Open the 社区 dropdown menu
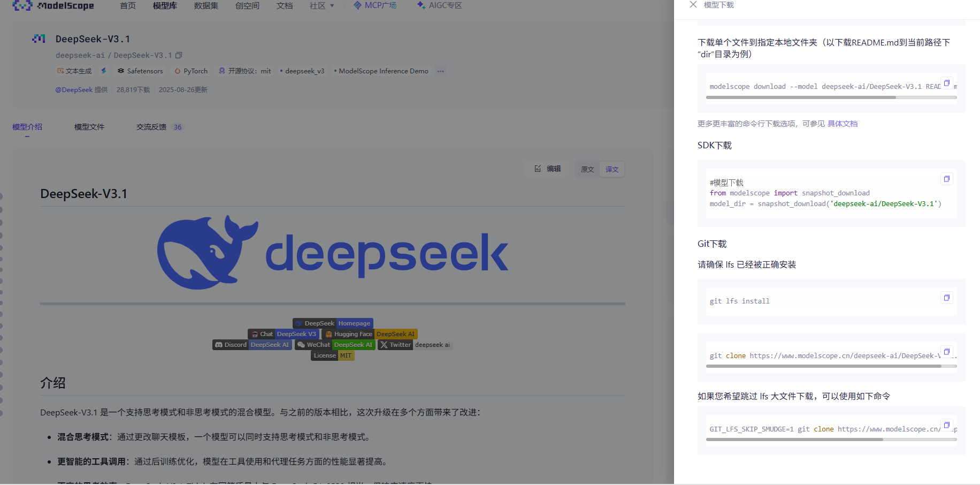Image resolution: width=980 pixels, height=485 pixels. pos(321,6)
